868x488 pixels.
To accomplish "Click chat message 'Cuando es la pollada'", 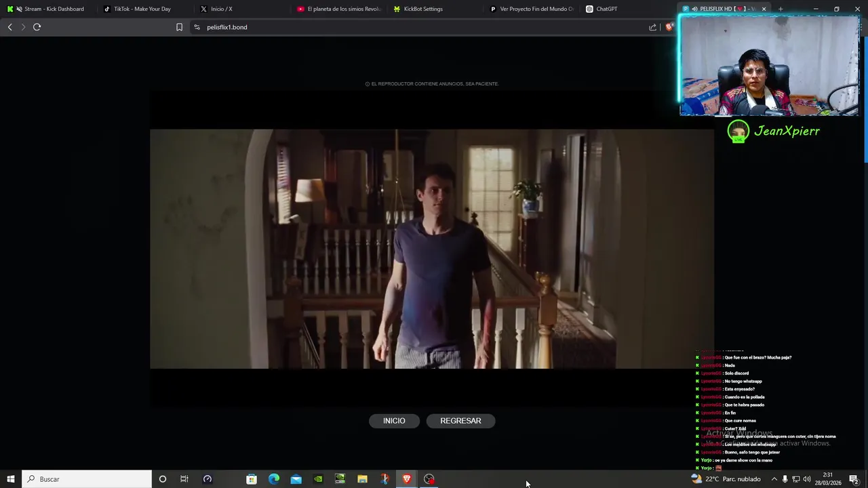I will click(x=745, y=397).
